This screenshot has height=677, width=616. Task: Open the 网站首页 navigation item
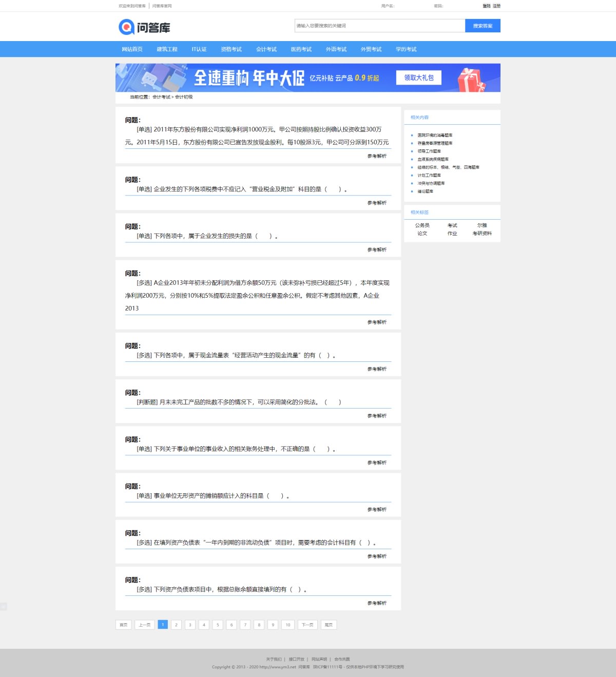(132, 49)
